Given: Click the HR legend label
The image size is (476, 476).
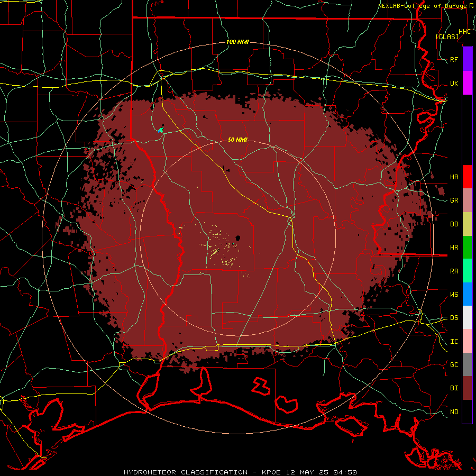Looking at the screenshot, I should pyautogui.click(x=454, y=248).
